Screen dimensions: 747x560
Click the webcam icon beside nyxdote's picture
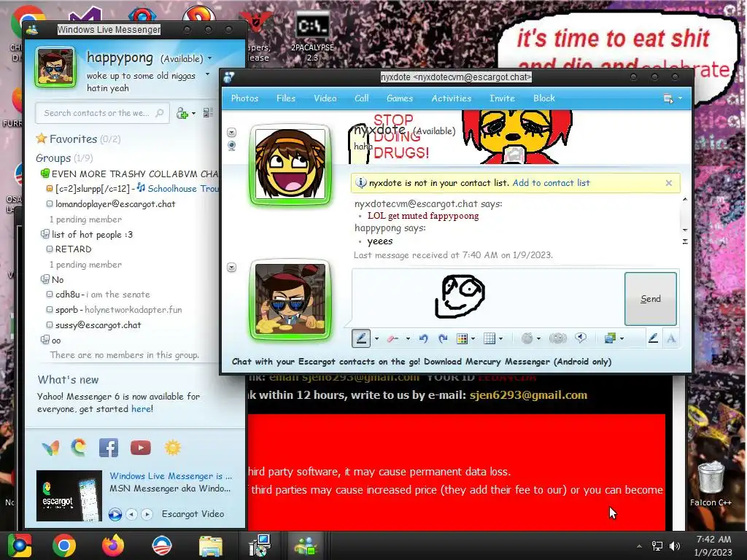click(231, 146)
